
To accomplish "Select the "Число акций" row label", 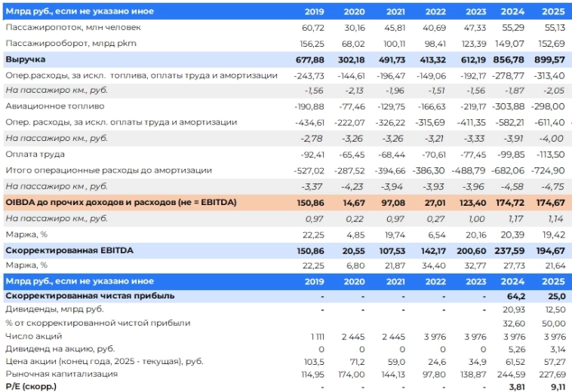I will pos(34,335).
